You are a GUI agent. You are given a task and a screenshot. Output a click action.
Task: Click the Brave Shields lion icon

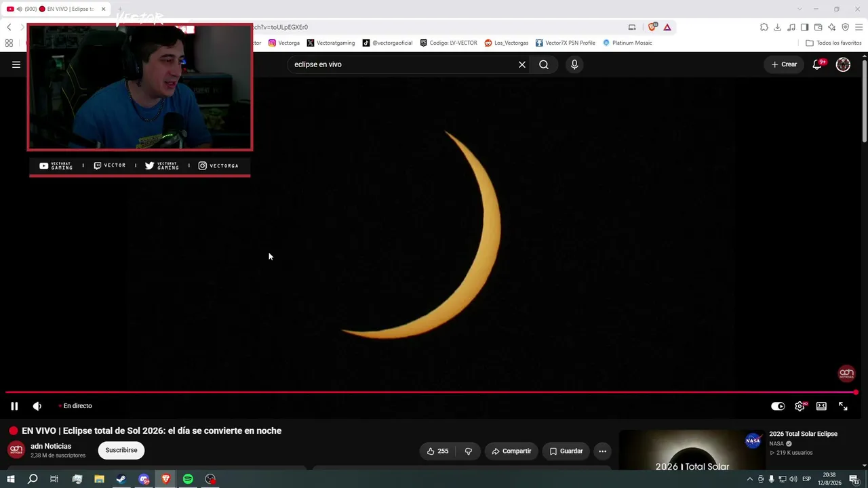[652, 27]
